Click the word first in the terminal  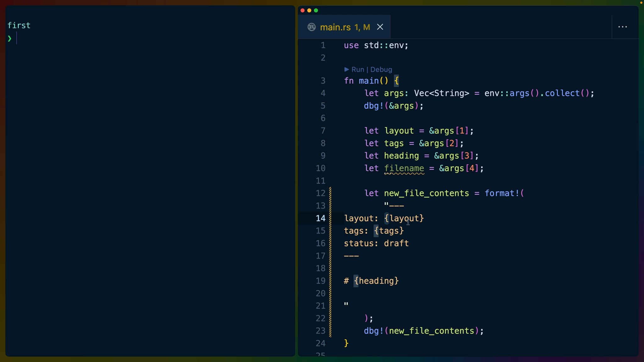coord(19,25)
